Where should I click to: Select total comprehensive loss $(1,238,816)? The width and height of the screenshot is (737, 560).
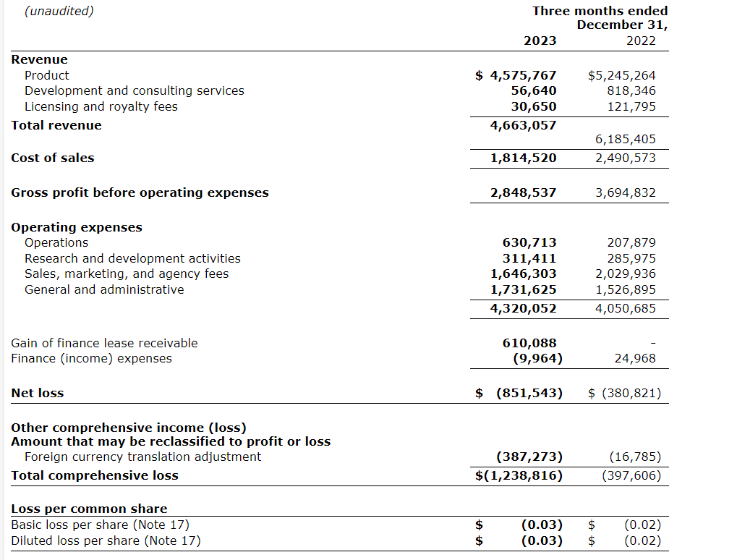click(x=519, y=476)
